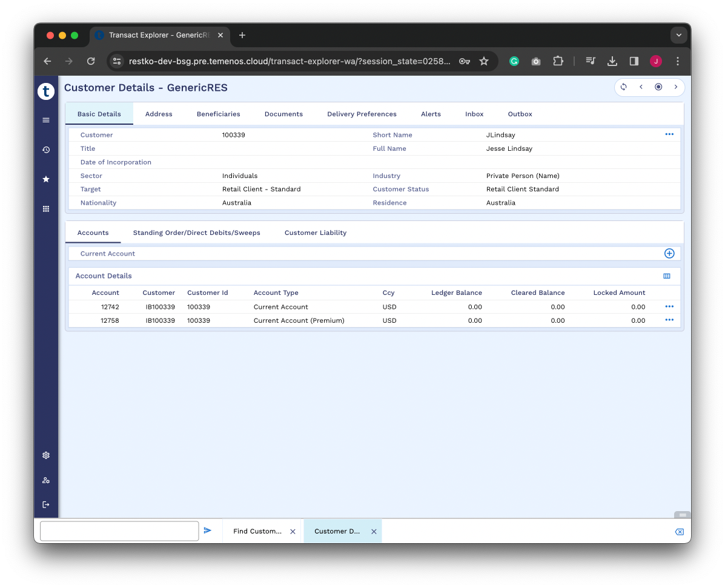Expand more options for account 12758
The height and width of the screenshot is (588, 725).
669,320
